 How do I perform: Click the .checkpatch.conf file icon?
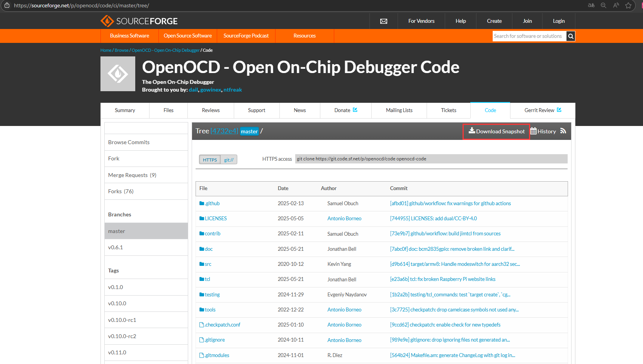202,325
